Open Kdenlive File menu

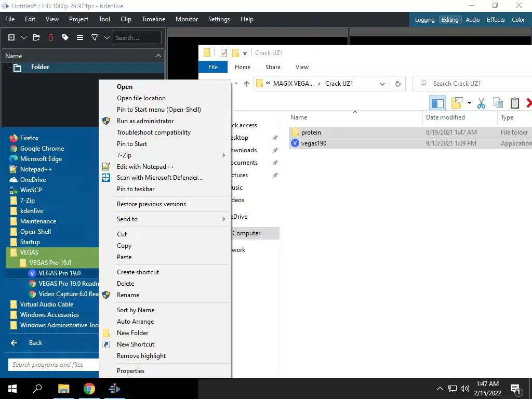10,19
